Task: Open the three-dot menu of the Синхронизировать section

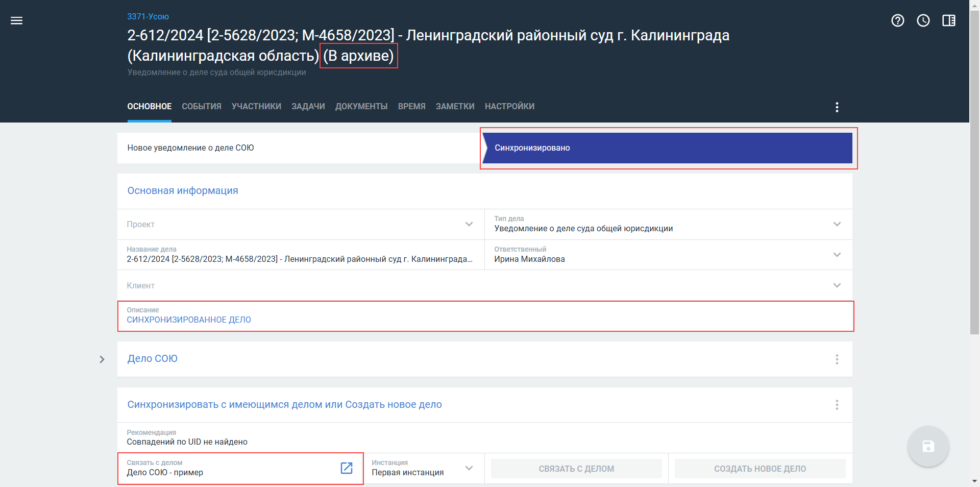Action: [x=837, y=405]
